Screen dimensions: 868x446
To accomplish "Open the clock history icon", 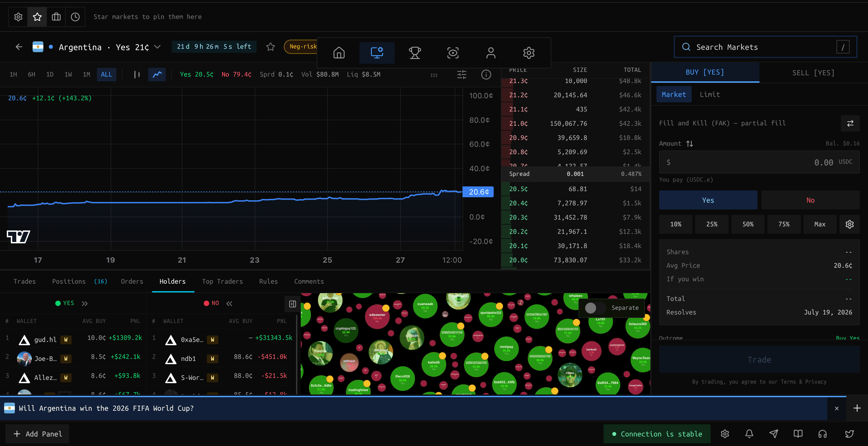I will tap(75, 17).
